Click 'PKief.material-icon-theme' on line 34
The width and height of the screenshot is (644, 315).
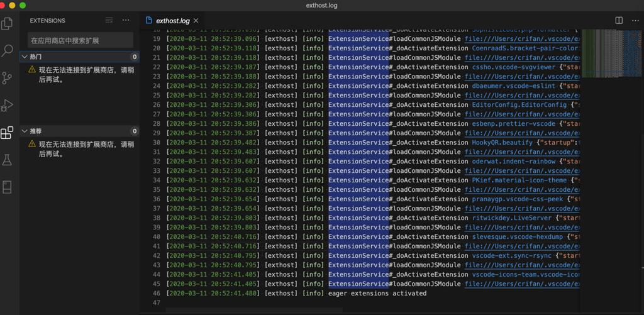[x=519, y=180]
